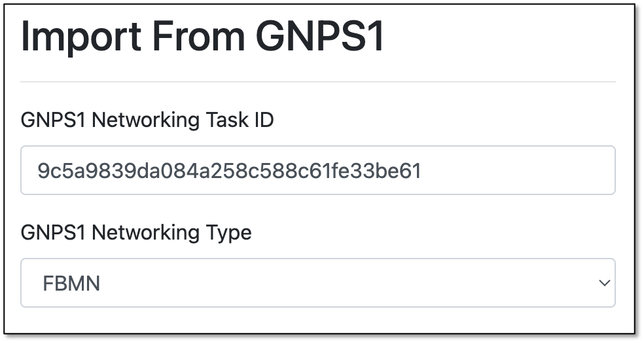Image resolution: width=644 pixels, height=343 pixels.
Task: Place the cursor after the task ID text
Action: pos(424,171)
